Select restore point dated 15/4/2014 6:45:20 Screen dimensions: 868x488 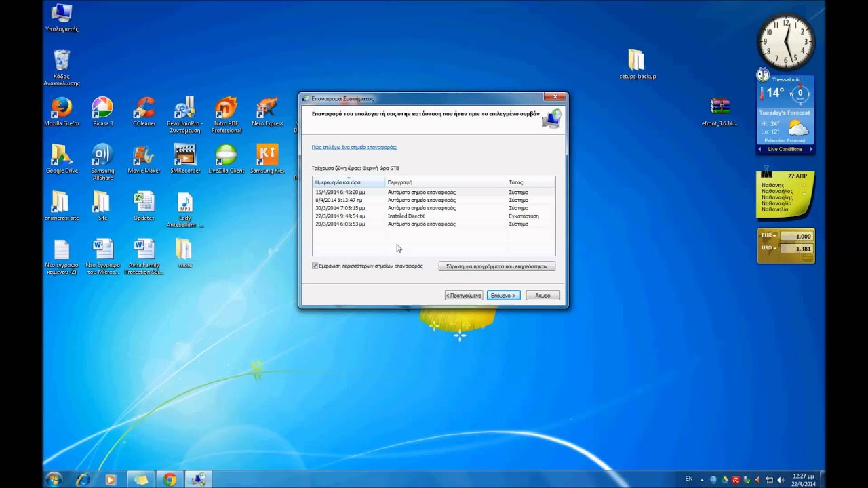(x=433, y=192)
